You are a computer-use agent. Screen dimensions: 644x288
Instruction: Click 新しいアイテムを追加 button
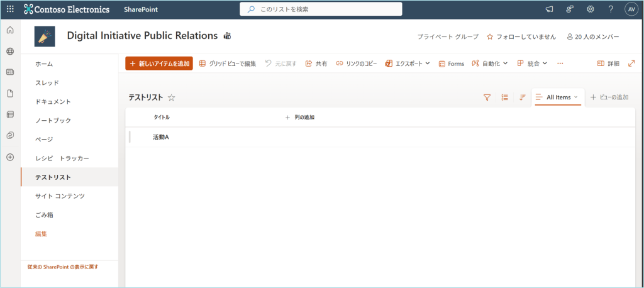click(159, 64)
